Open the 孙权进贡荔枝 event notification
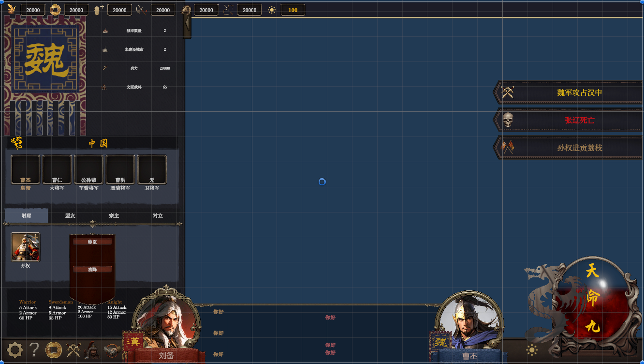Image resolution: width=644 pixels, height=364 pixels. (x=568, y=147)
